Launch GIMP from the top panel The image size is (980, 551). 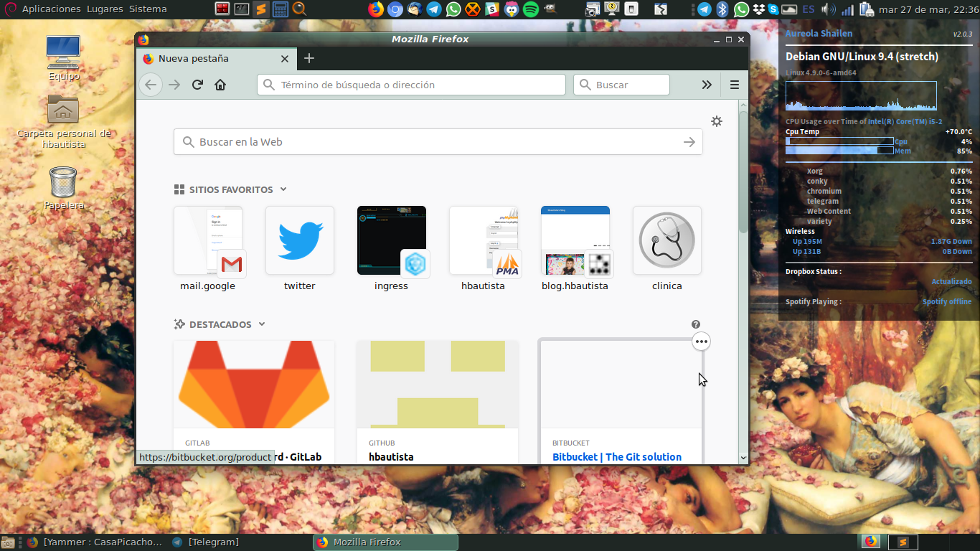[550, 9]
